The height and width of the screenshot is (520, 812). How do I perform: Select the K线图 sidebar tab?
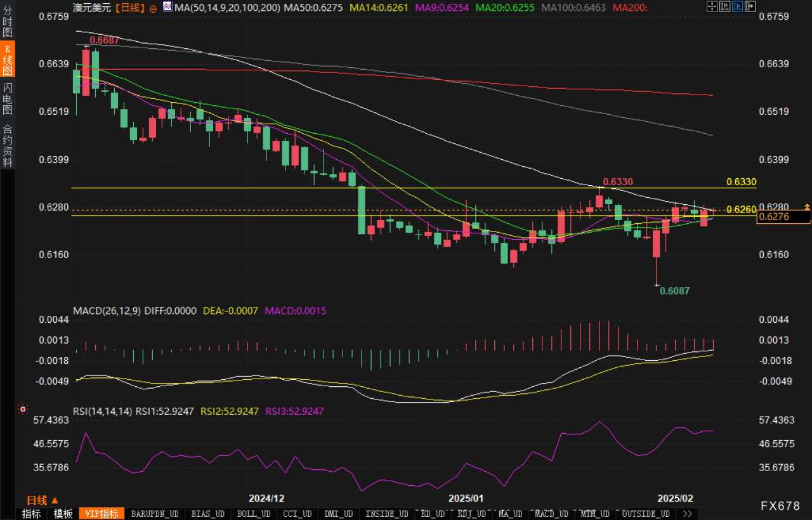point(8,58)
